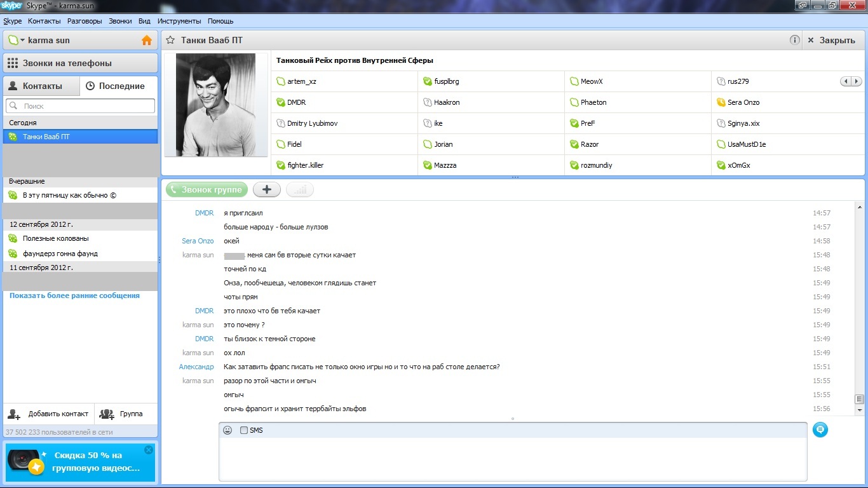Open the Помощь menu
Viewport: 868px width, 488px height.
click(x=220, y=21)
